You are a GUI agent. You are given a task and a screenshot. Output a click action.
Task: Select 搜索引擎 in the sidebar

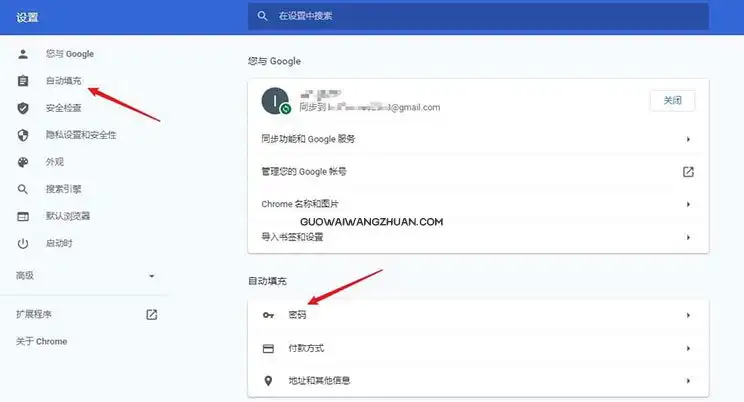(x=64, y=189)
